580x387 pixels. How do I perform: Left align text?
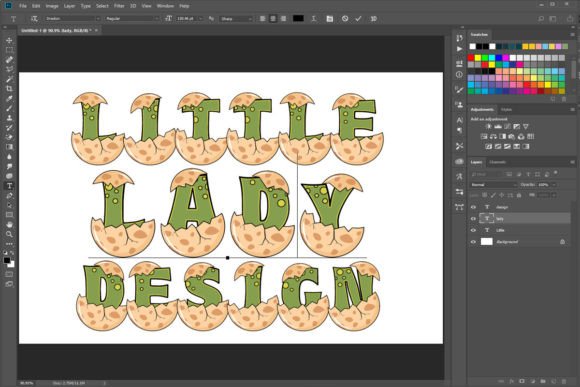click(x=262, y=18)
